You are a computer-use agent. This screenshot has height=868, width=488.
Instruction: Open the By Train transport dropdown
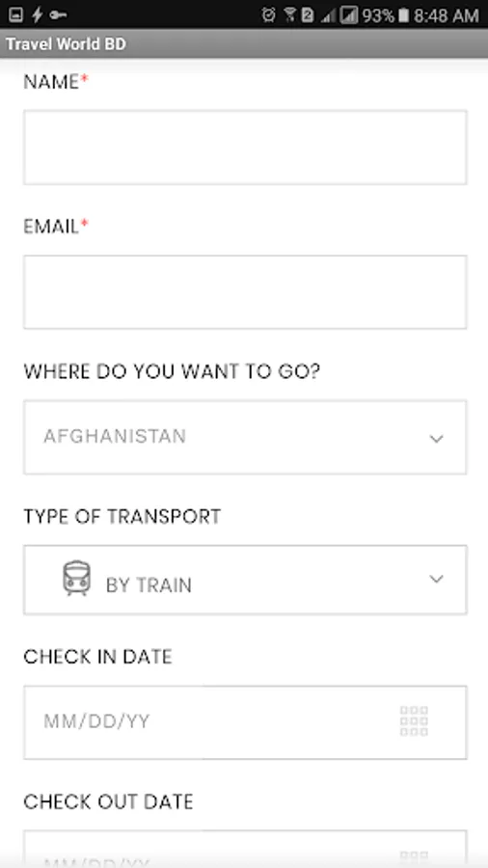pyautogui.click(x=245, y=580)
